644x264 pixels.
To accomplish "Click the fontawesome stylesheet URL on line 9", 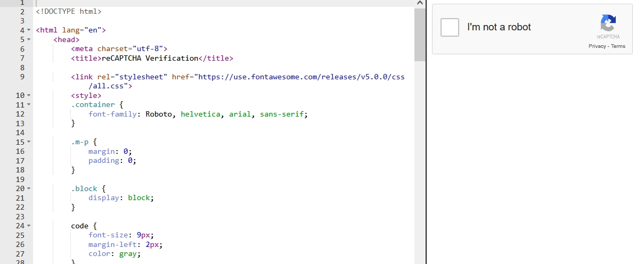I will click(x=301, y=77).
